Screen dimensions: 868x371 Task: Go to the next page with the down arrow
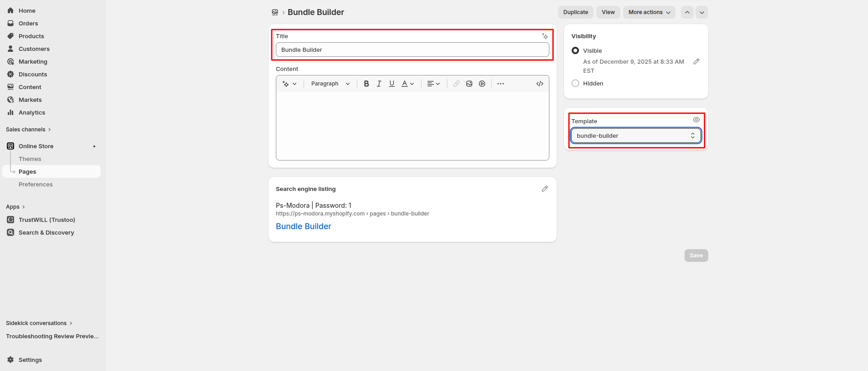(x=702, y=12)
